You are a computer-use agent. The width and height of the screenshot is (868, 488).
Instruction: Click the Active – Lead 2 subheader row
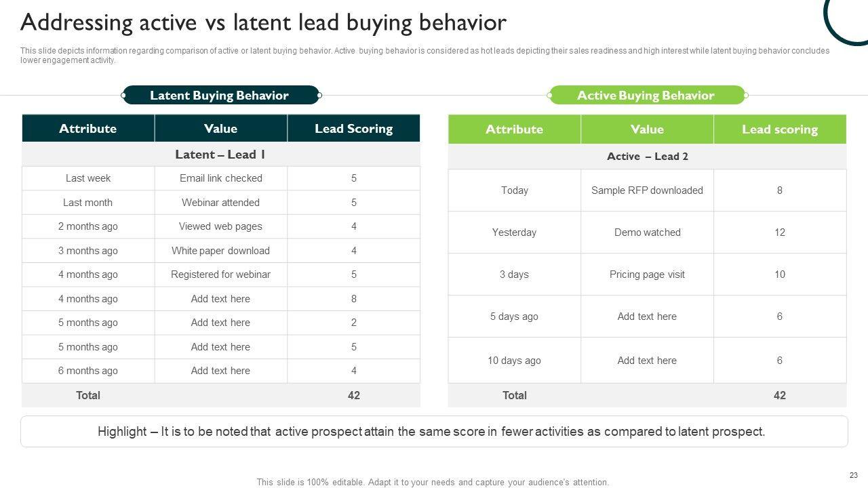(647, 157)
